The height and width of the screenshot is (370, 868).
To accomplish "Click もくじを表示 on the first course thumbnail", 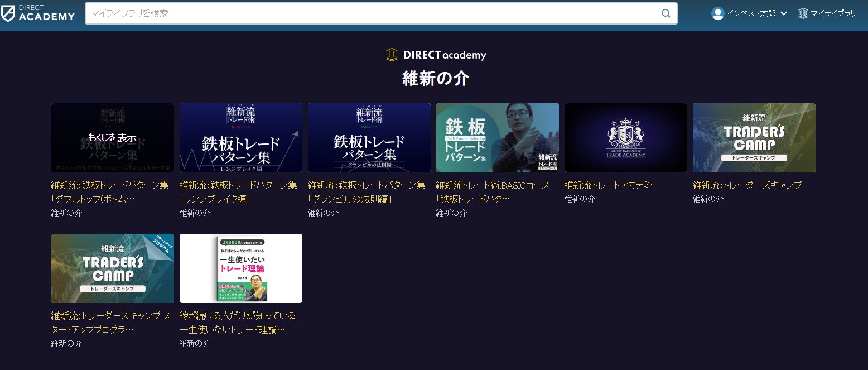I will pyautogui.click(x=112, y=137).
